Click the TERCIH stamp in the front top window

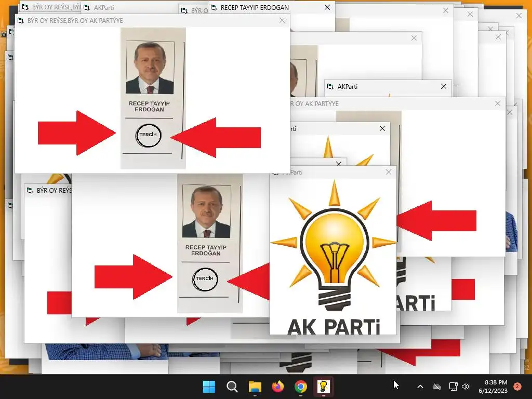click(148, 135)
